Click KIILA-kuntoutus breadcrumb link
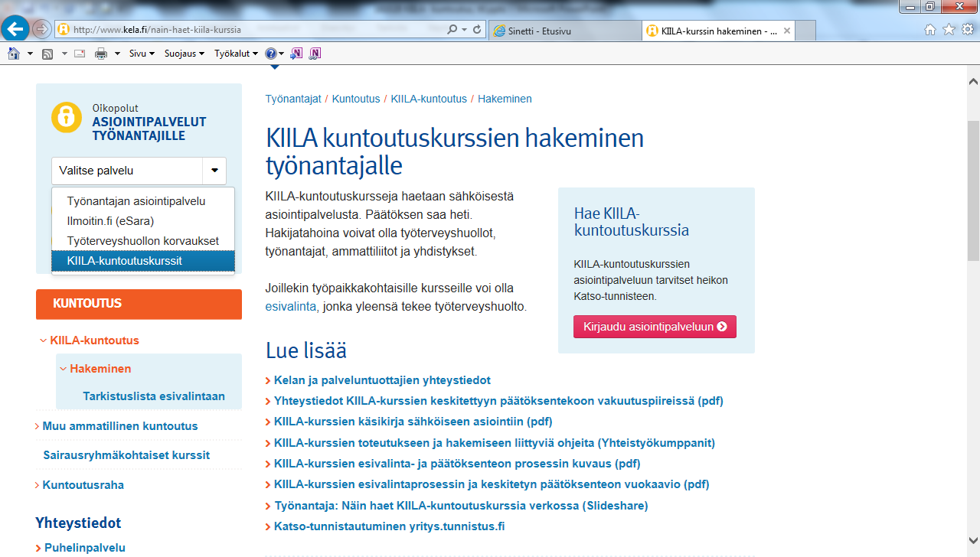This screenshot has width=980, height=557. pyautogui.click(x=429, y=99)
